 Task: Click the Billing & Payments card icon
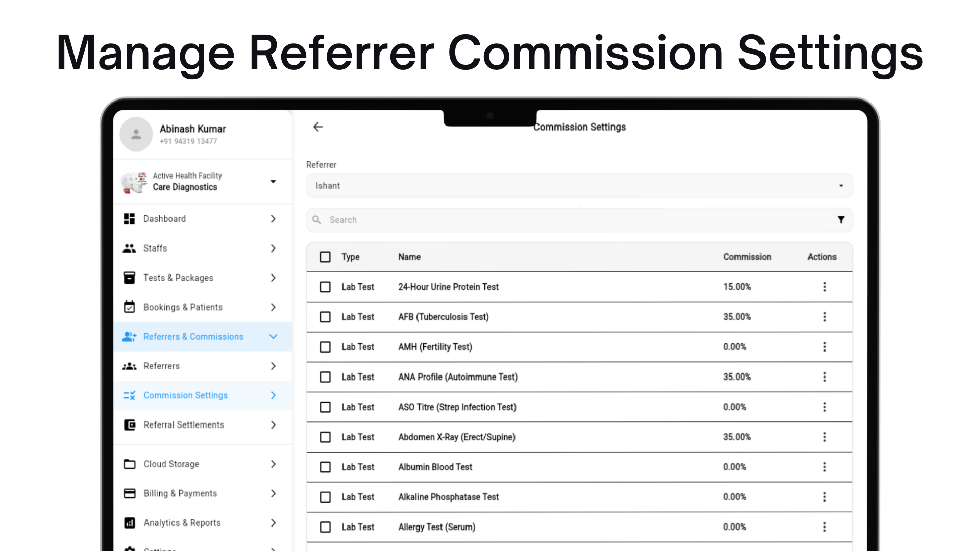pyautogui.click(x=130, y=493)
